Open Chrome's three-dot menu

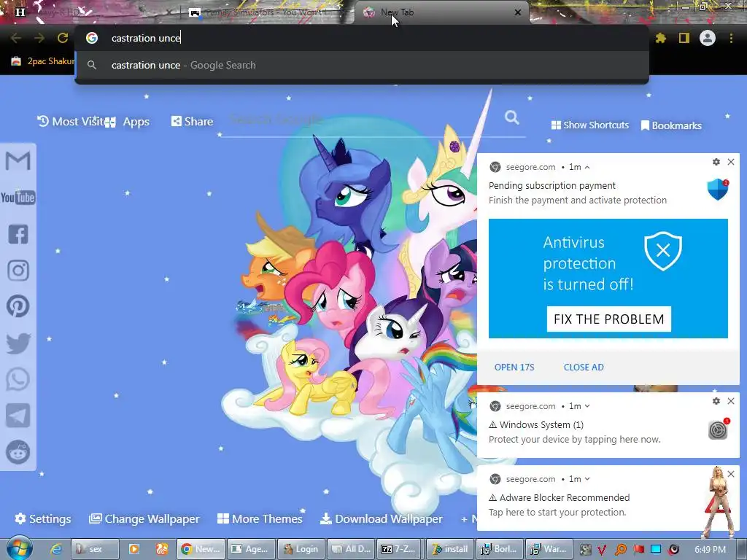[x=731, y=38]
